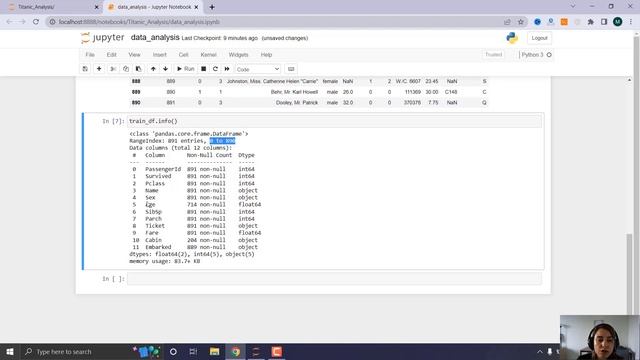This screenshot has width=640, height=360.
Task: Run the current cell
Action: tap(185, 69)
